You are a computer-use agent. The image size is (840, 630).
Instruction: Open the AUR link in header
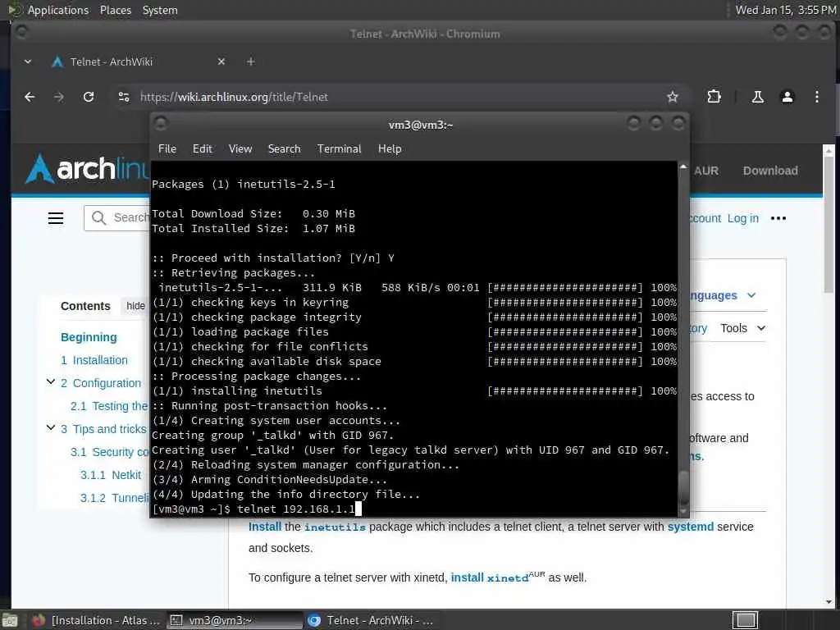click(x=706, y=171)
